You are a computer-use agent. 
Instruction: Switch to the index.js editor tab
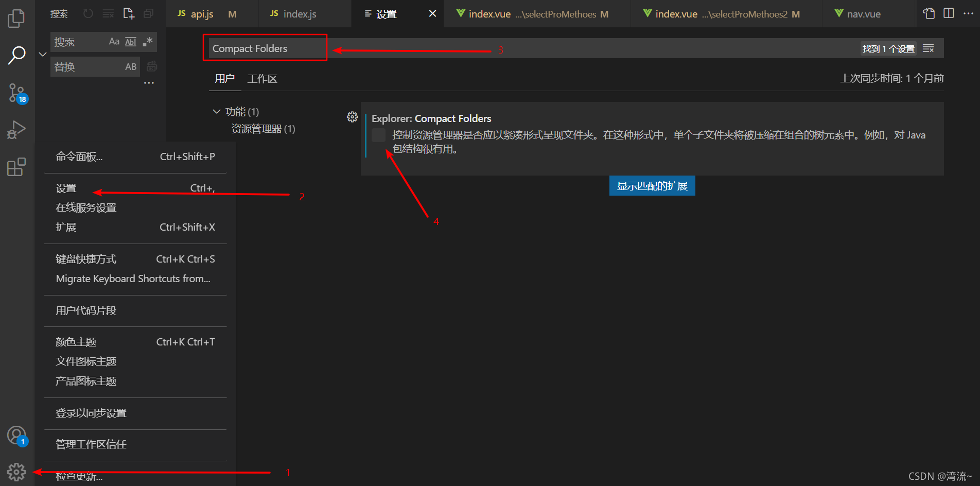[305, 14]
